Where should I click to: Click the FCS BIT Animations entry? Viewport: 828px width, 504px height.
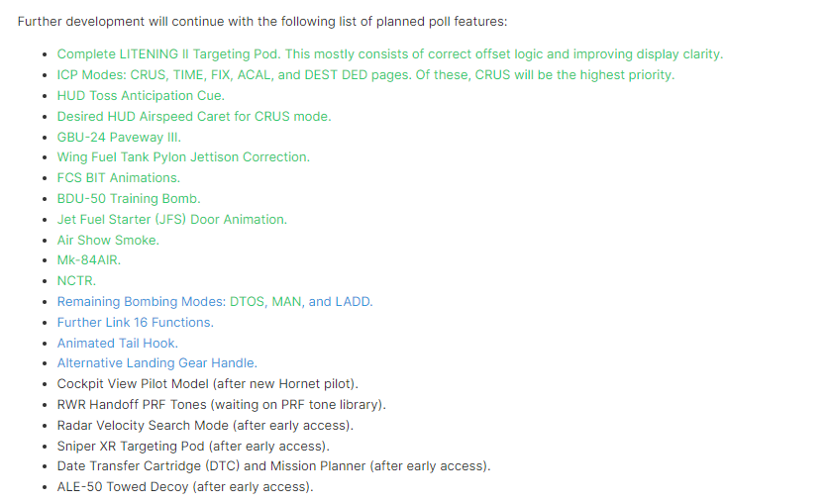click(x=118, y=178)
